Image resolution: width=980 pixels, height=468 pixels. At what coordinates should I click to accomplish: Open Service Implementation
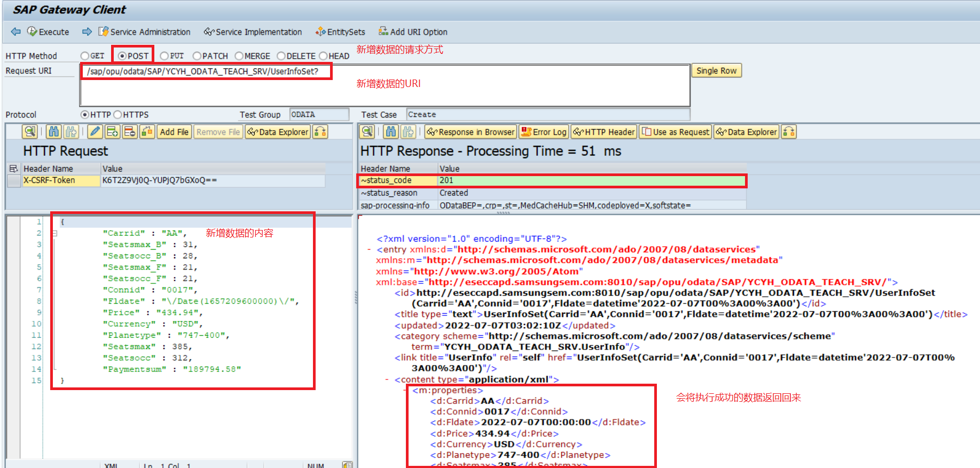pos(253,32)
